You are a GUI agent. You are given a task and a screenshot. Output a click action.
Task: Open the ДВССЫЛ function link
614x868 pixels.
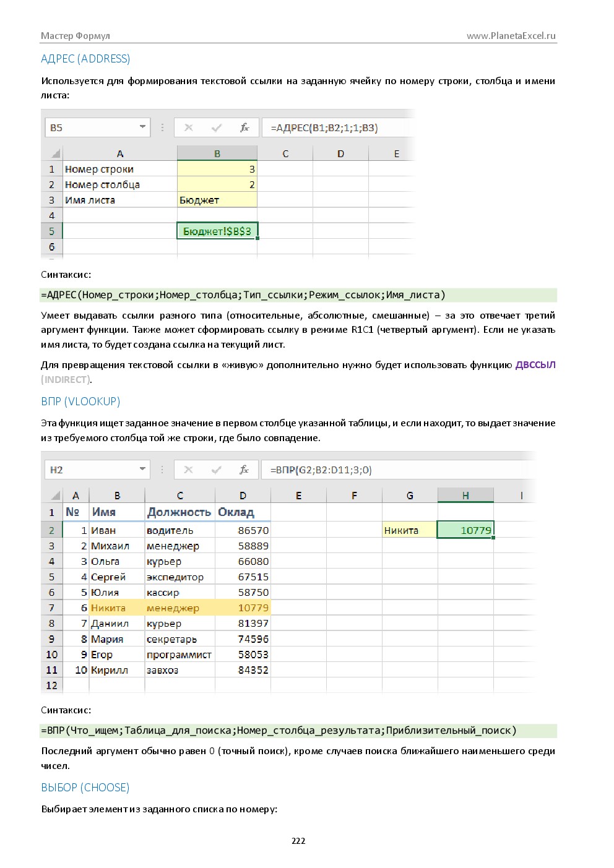(x=535, y=365)
